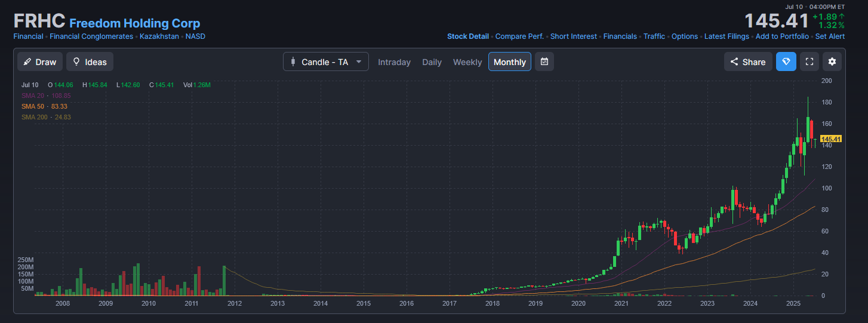Click the yellow 145.41 price marker

(831, 139)
